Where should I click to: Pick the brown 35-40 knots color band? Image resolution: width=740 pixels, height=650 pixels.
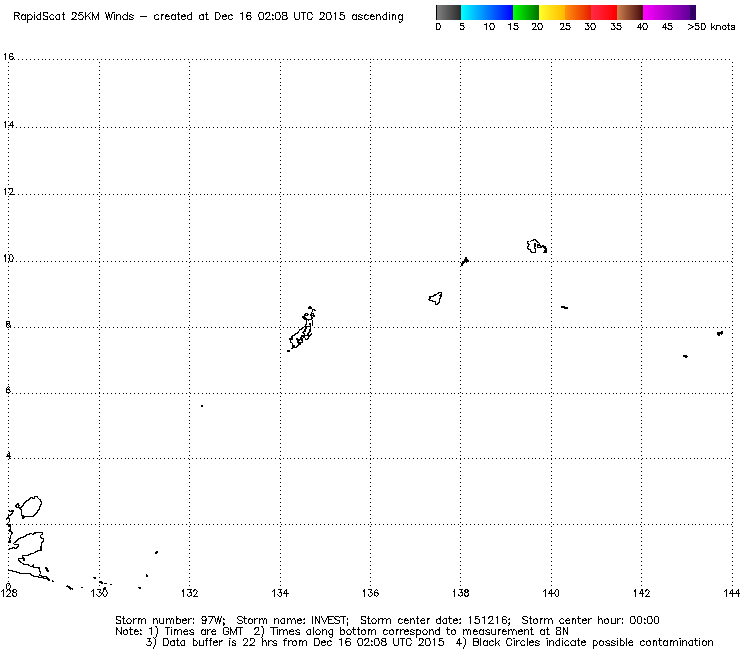tap(630, 12)
